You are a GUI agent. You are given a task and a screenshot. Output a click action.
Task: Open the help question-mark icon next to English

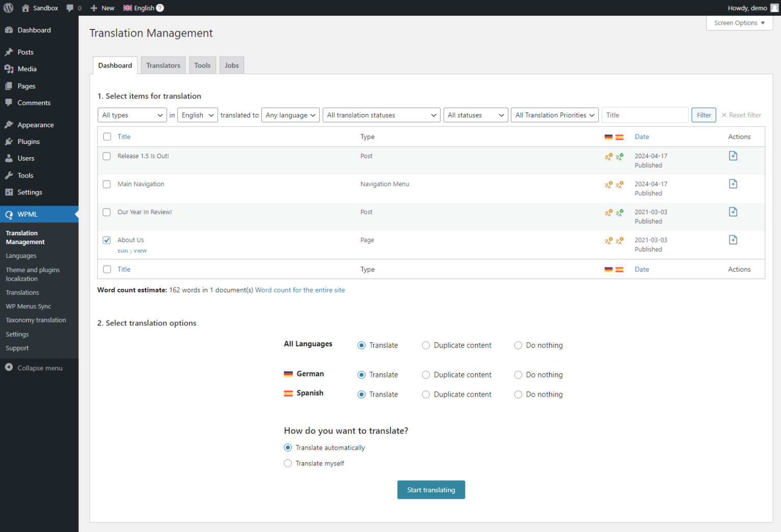160,8
